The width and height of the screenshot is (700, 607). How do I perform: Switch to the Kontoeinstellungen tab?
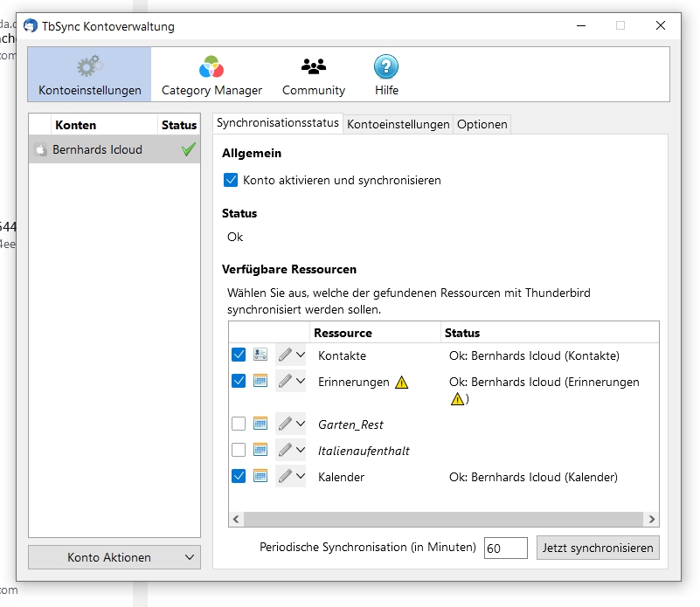[398, 124]
